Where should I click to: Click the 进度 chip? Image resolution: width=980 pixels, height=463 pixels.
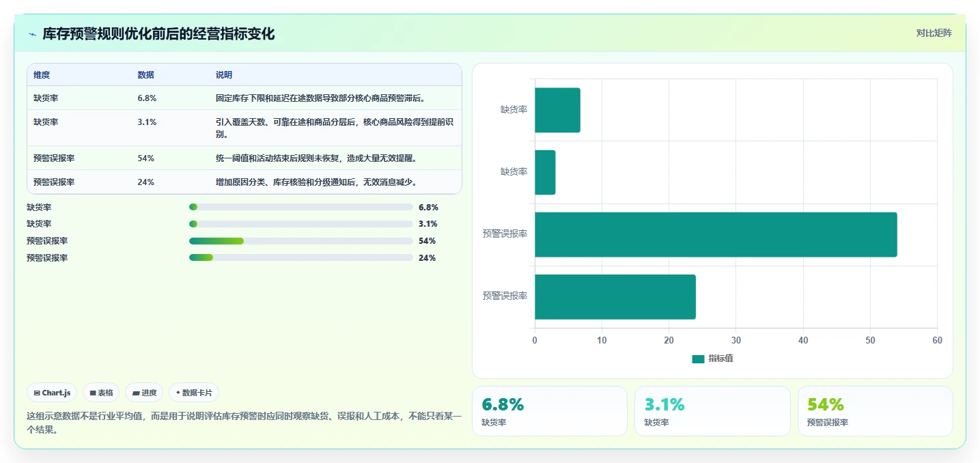tap(144, 393)
